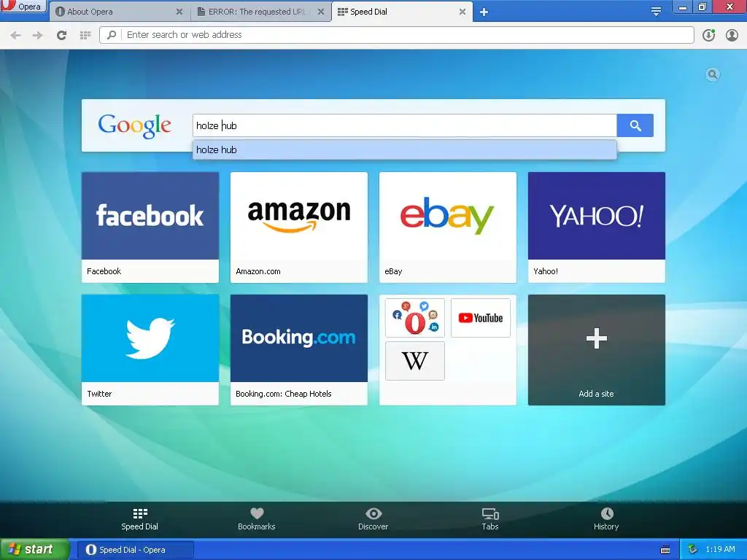Click Speed Dial - Opera taskbar button

135,550
